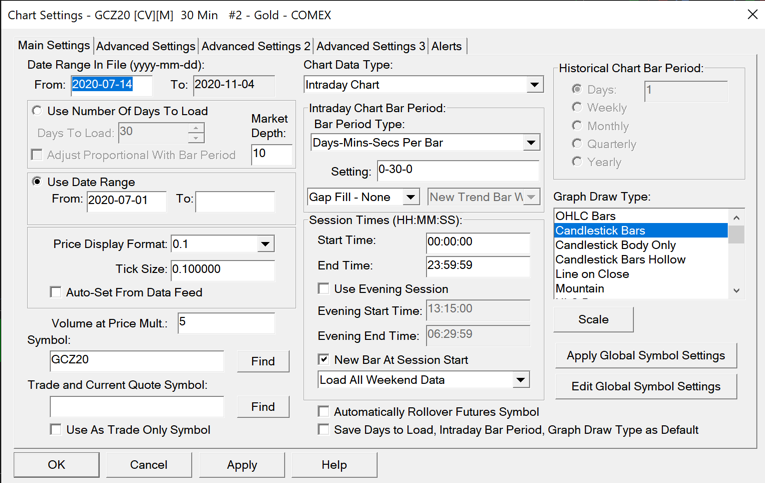Viewport: 765px width, 483px height.
Task: Select Use Number Of Days To Load
Action: point(37,111)
